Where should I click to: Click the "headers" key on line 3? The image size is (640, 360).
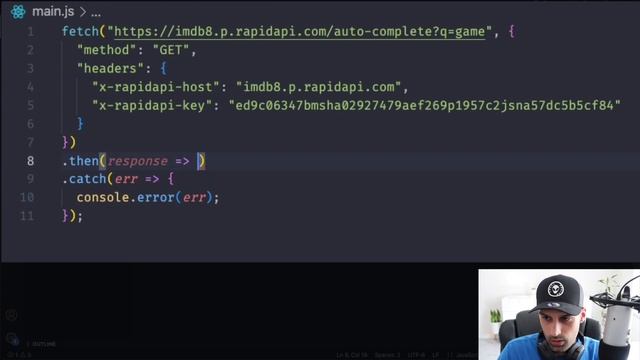pos(110,68)
